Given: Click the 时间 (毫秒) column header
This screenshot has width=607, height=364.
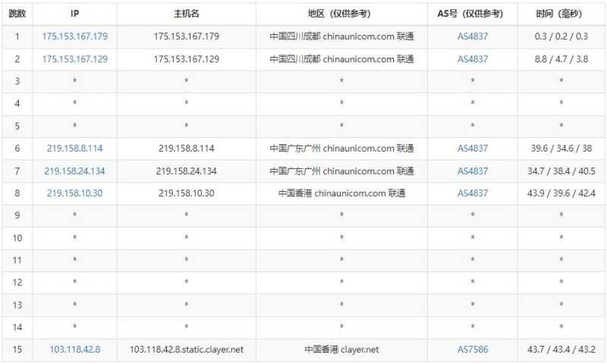Looking at the screenshot, I should (x=559, y=14).
